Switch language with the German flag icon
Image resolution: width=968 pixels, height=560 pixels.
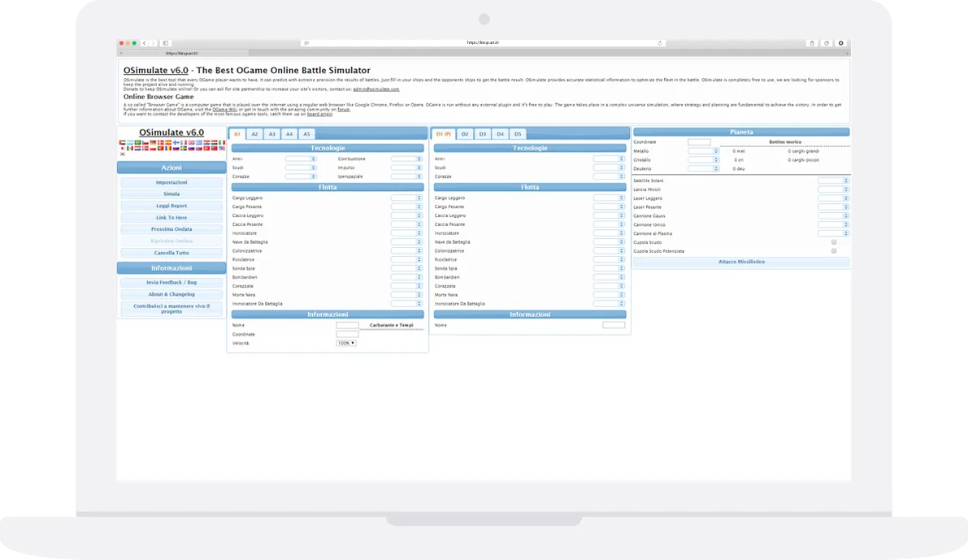click(x=153, y=142)
